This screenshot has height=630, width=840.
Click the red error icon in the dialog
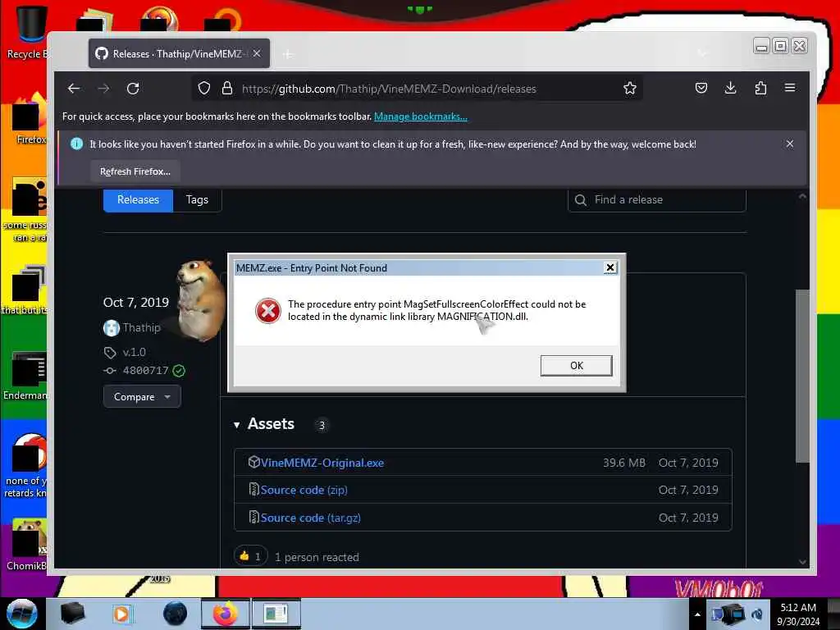268,311
